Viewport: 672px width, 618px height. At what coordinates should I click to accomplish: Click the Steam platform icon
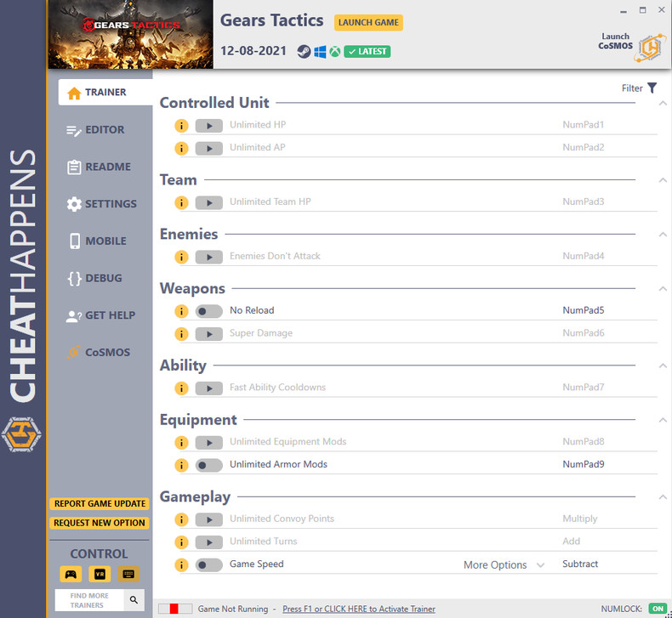pyautogui.click(x=304, y=52)
